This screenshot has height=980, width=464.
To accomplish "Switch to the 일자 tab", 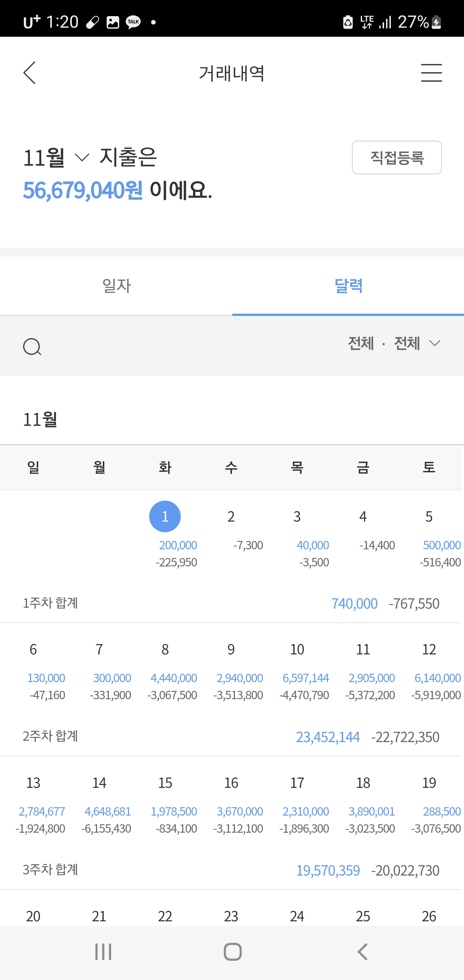I will pos(116,286).
